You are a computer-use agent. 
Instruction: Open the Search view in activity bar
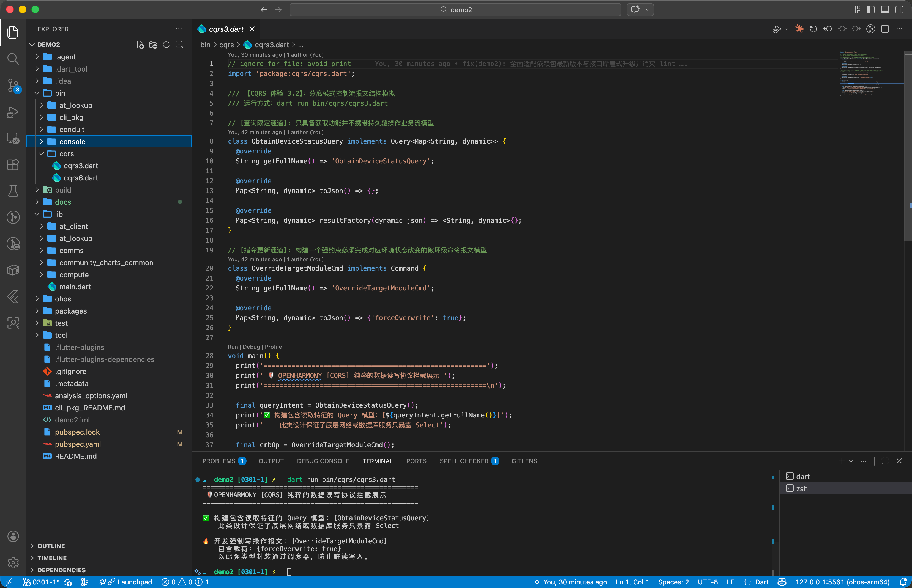pyautogui.click(x=13, y=59)
